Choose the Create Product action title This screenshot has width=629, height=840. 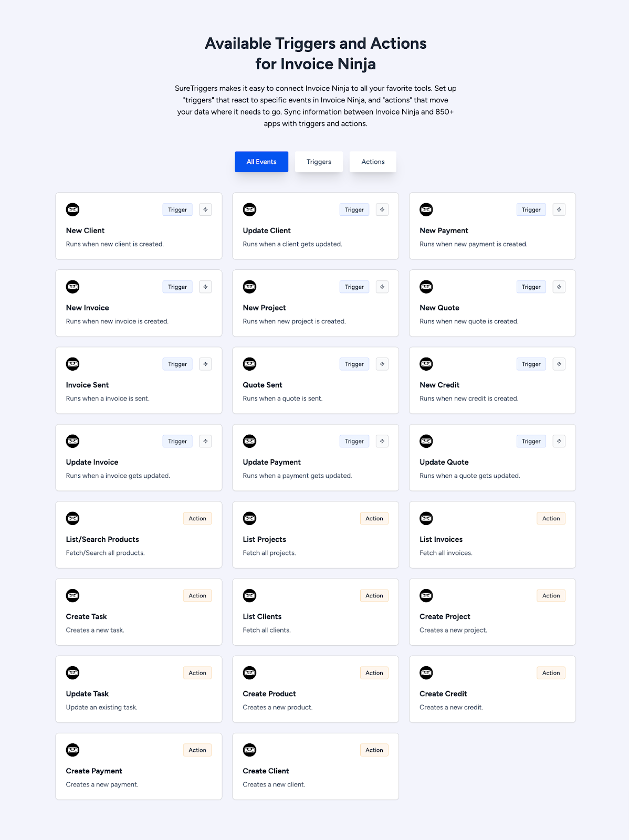(x=269, y=694)
